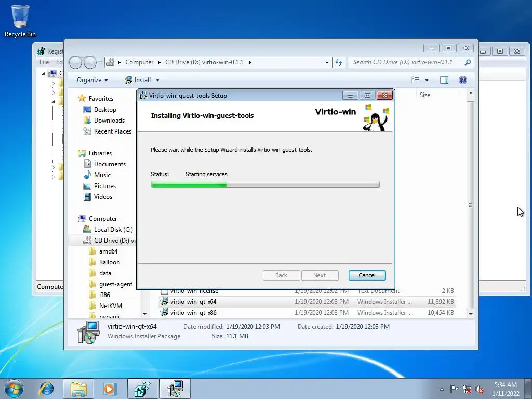Open the view options dropdown arrow
Viewport: 532px width, 399px height.
point(427,80)
